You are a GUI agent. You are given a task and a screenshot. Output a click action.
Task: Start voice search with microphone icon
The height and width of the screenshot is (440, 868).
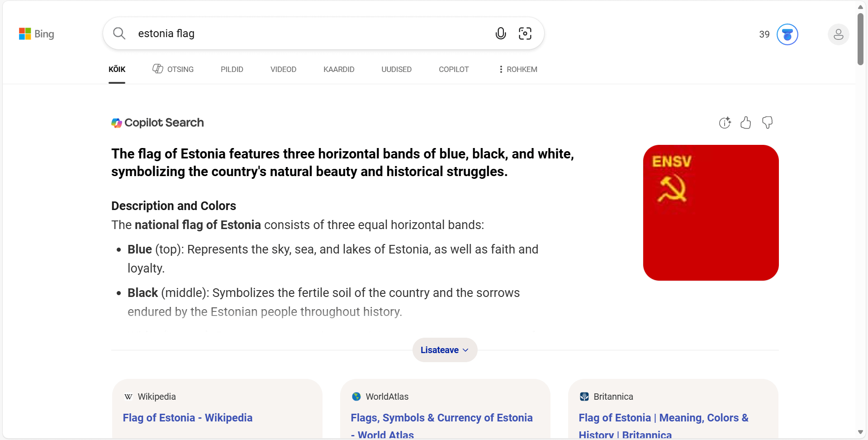coord(500,33)
